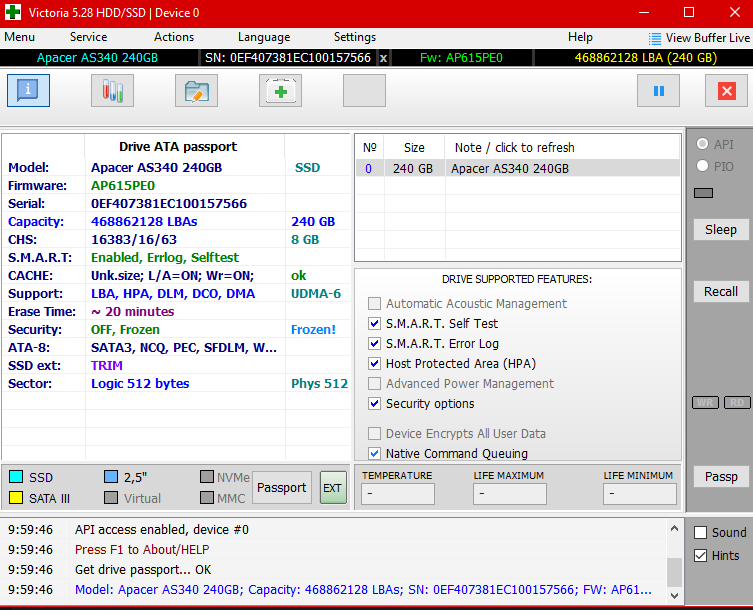Click the blue 2,5" color swatch

111,477
